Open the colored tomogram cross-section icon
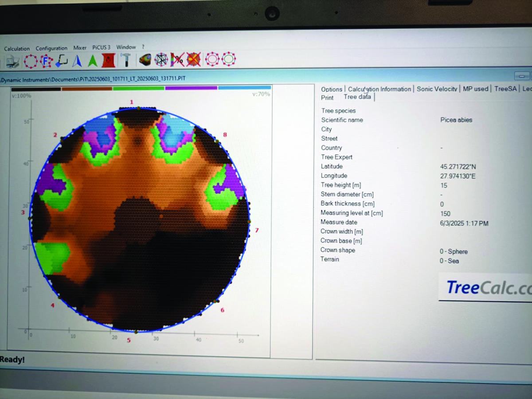Screen dimensions: 532x399 click(x=145, y=59)
